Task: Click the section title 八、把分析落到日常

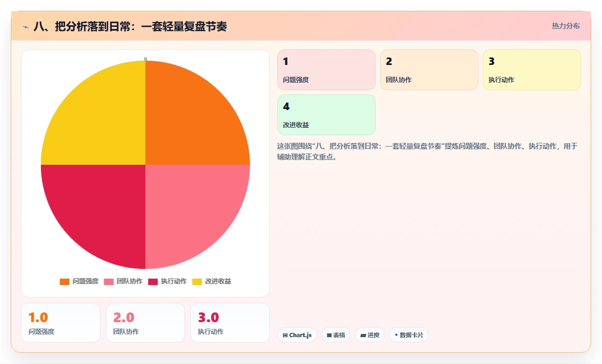Action: tap(130, 26)
